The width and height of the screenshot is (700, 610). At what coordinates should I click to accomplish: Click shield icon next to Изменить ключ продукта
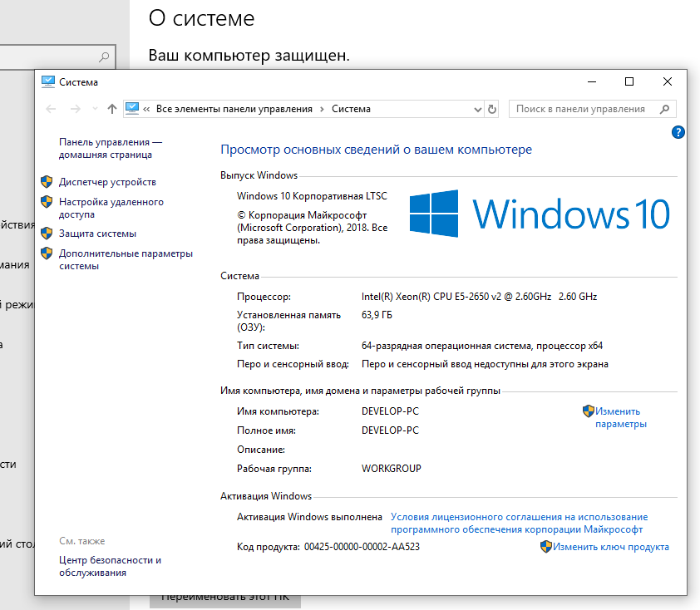(x=546, y=547)
